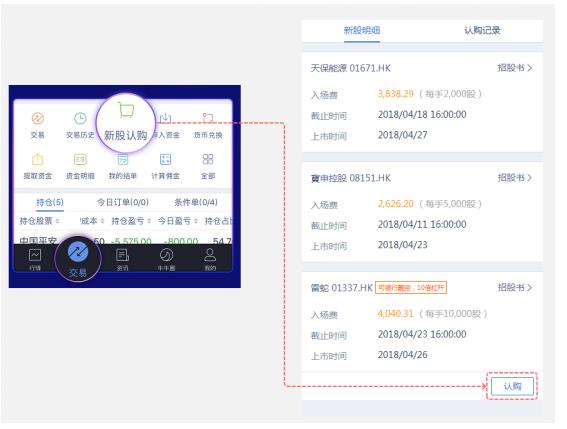The width and height of the screenshot is (567, 429).
Task: Open 招股书 link for 天保能源 01671.HK
Action: (x=515, y=68)
